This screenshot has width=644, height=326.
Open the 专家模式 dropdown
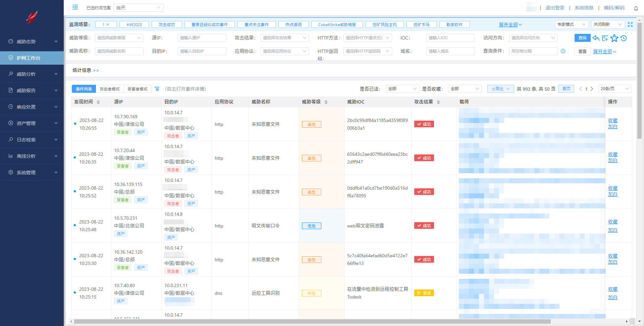click(x=572, y=24)
